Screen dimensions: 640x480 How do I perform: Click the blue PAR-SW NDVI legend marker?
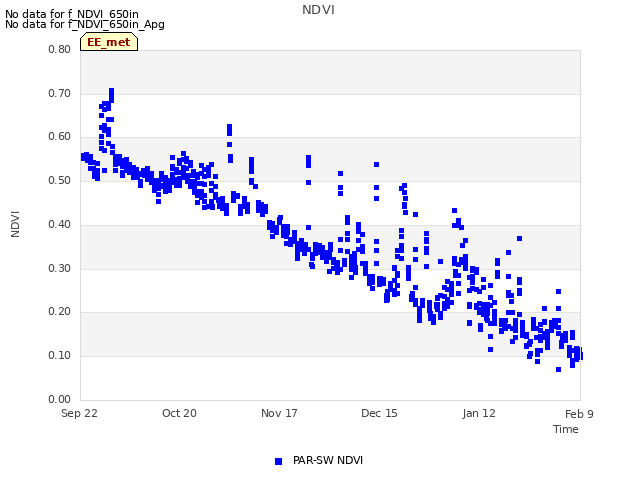(278, 461)
